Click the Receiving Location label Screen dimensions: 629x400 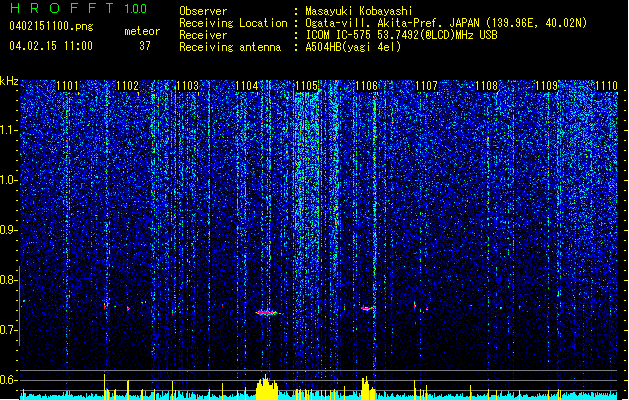point(233,23)
